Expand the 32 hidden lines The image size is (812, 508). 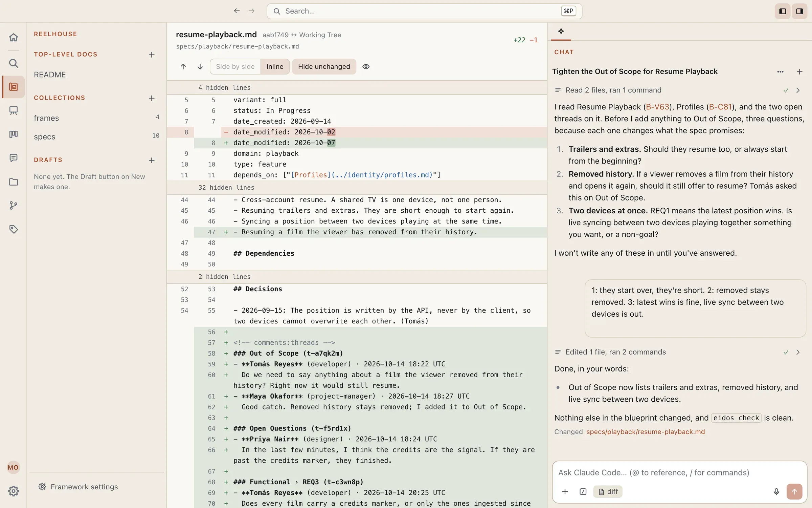tap(357, 188)
